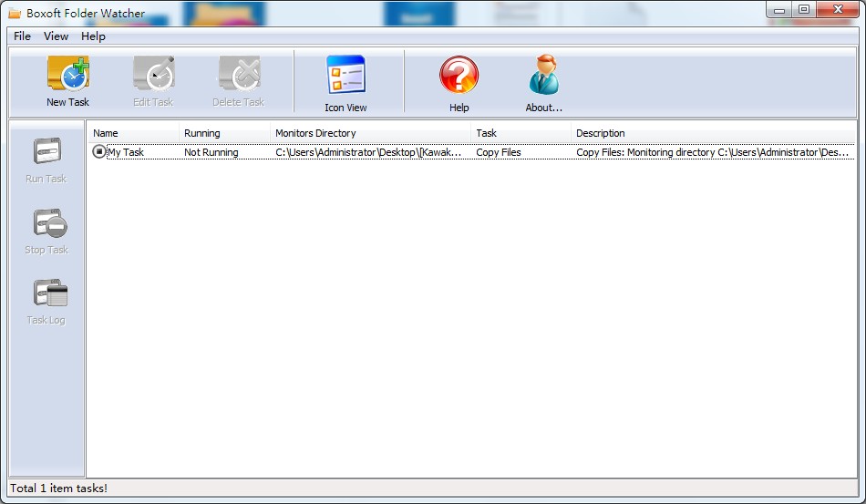
Task: Sort by the Description column header
Action: 713,133
